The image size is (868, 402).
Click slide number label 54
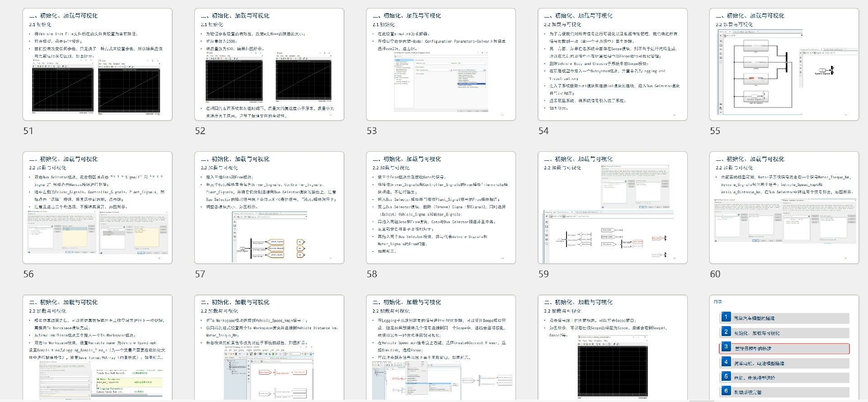(x=543, y=131)
